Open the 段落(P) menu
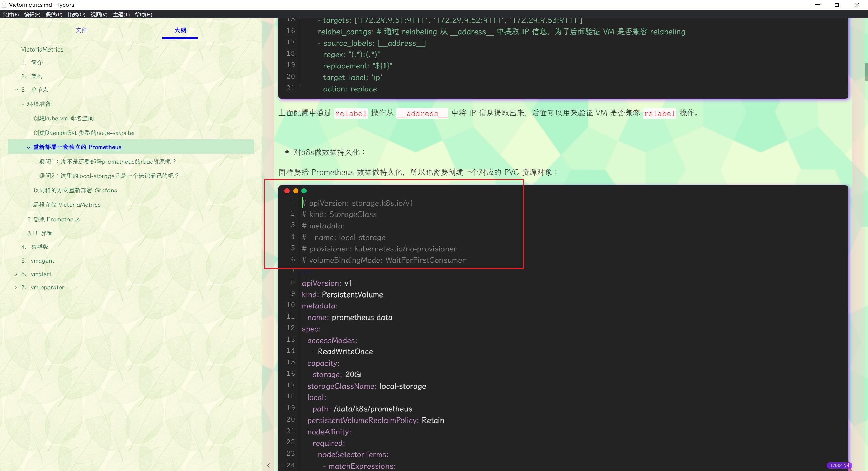 [54, 14]
